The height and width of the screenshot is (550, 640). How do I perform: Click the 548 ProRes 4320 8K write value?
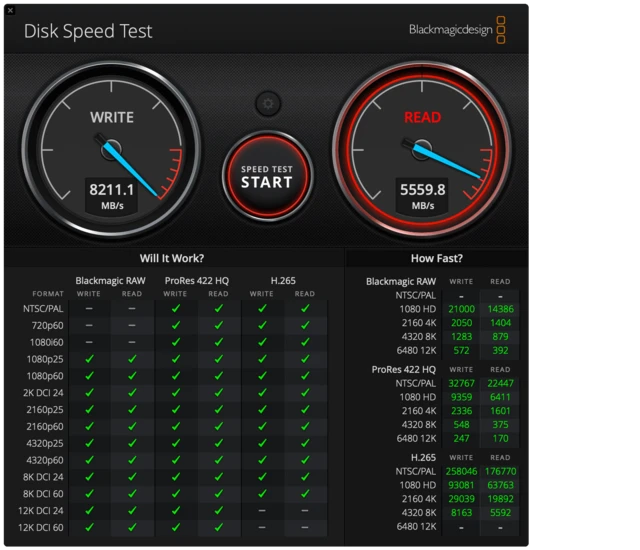coord(462,425)
